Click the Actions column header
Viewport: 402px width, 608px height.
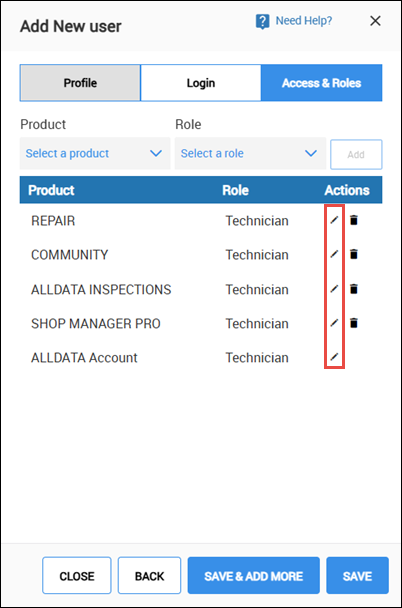347,190
